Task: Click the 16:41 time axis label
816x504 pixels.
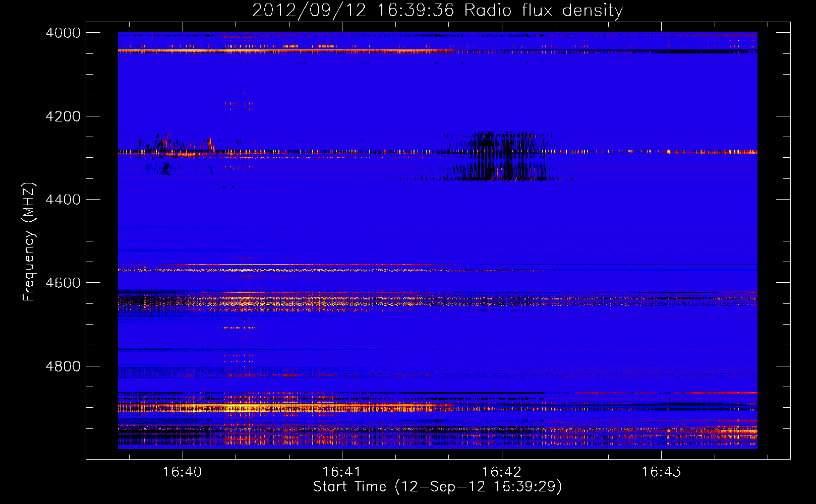Action: (x=342, y=472)
